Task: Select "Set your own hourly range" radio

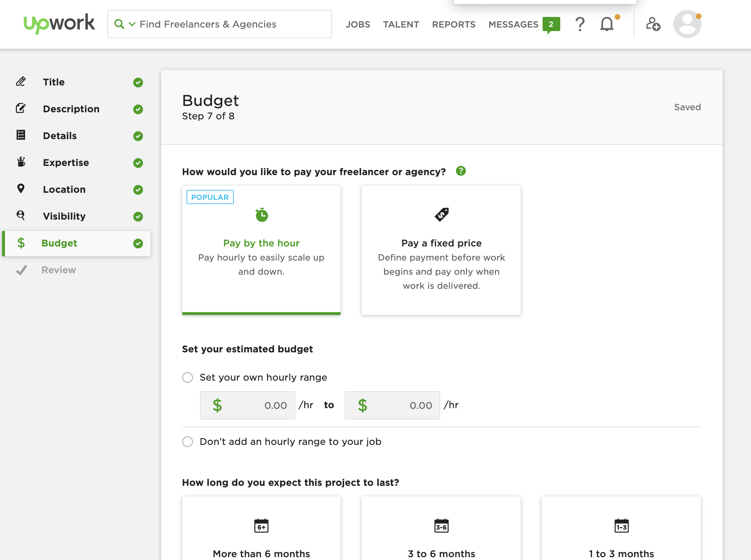Action: point(188,377)
